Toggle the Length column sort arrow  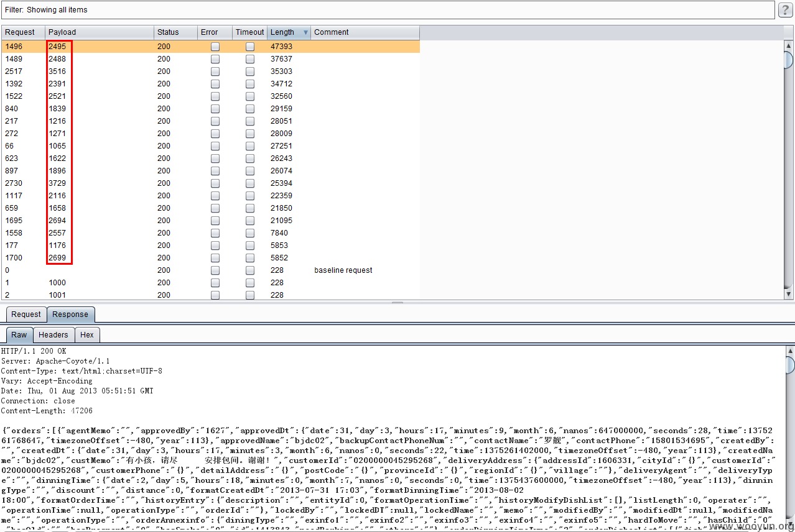pos(305,32)
